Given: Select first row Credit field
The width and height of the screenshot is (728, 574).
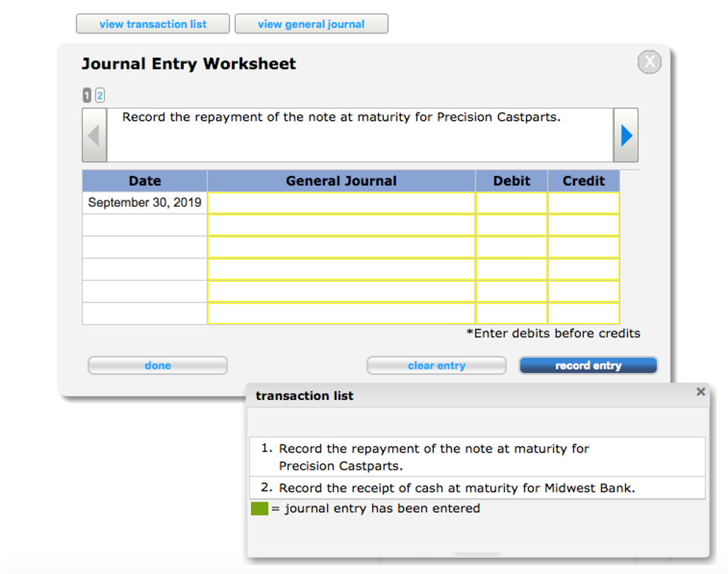Looking at the screenshot, I should [x=584, y=202].
